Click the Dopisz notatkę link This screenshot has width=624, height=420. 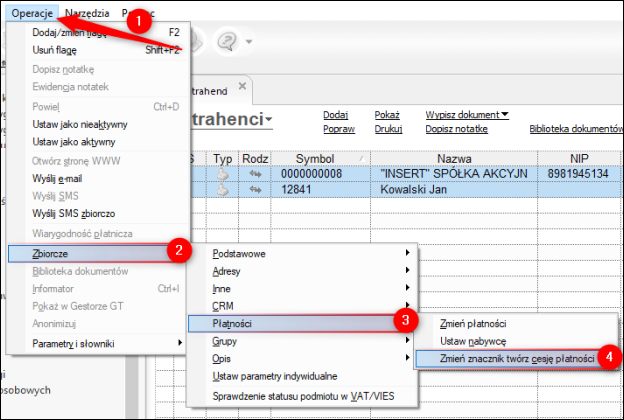456,129
